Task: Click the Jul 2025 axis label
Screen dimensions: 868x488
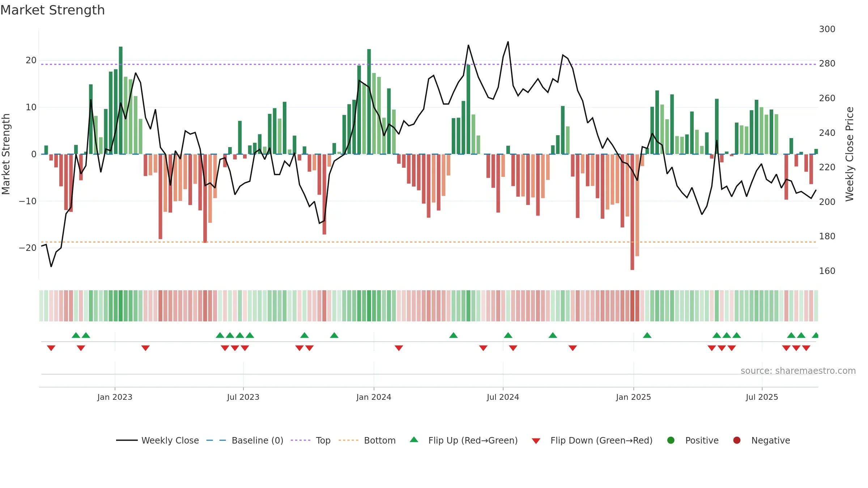Action: coord(762,397)
